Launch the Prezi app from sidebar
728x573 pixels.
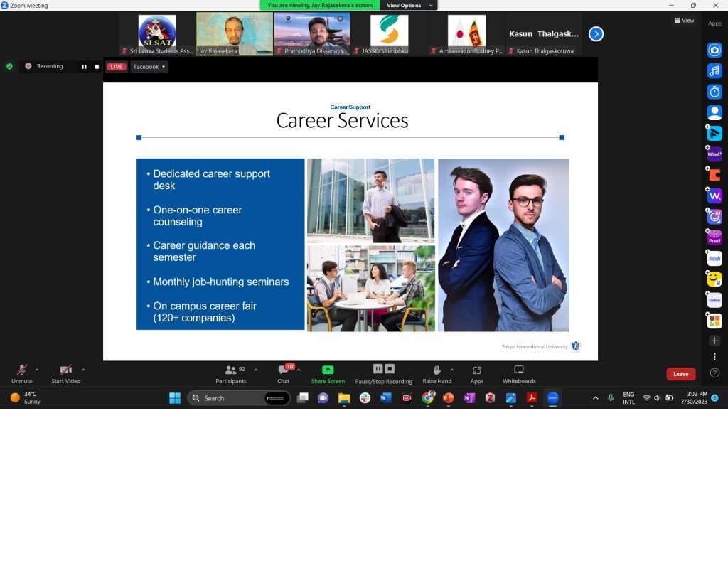tap(714, 238)
